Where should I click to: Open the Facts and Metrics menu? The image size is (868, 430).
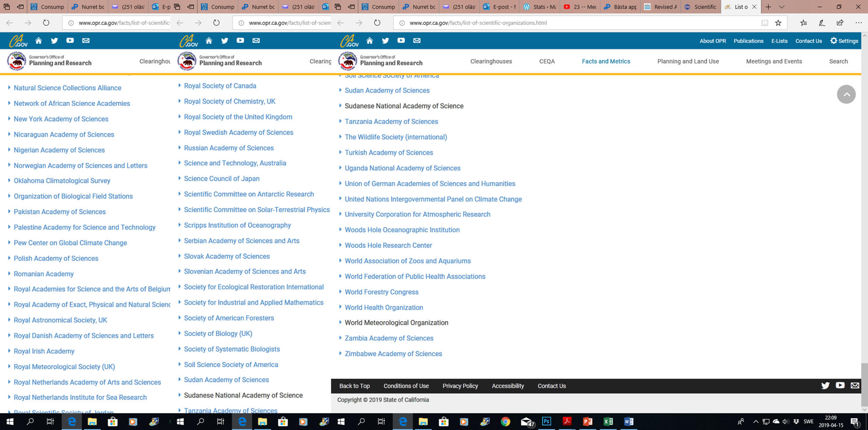606,61
